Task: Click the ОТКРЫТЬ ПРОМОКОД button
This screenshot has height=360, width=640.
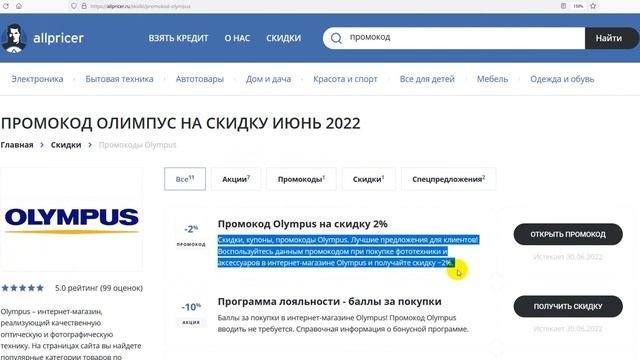Action: coord(568,234)
